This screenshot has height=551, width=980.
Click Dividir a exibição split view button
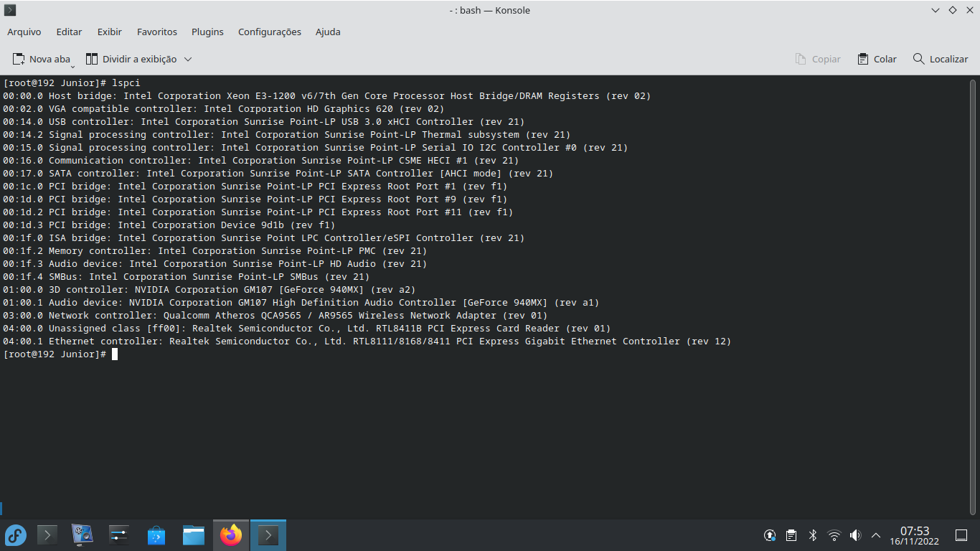pos(131,59)
